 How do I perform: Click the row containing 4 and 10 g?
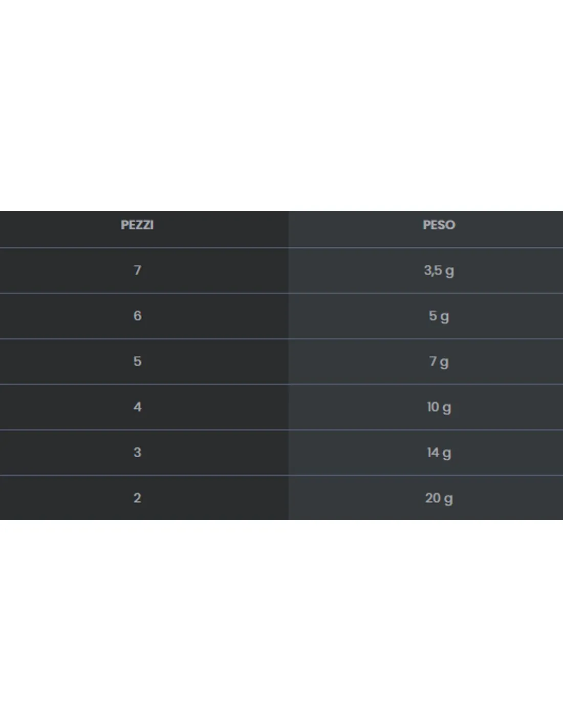click(281, 407)
